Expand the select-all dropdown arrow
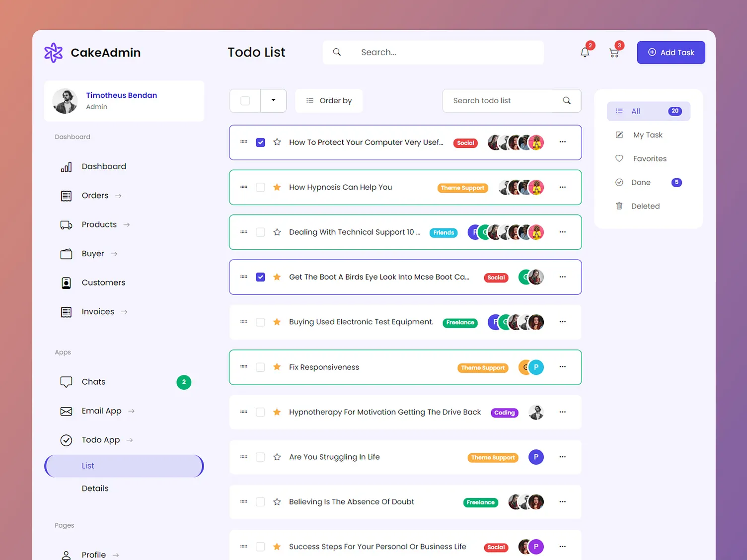 click(273, 100)
